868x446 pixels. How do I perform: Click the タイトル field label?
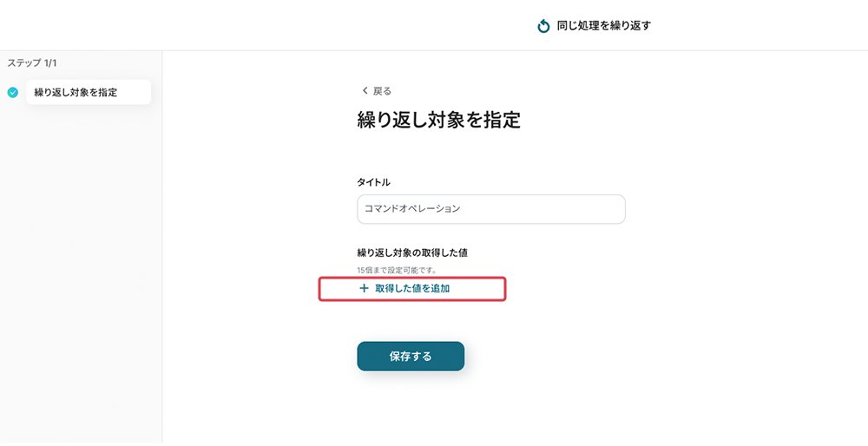[373, 182]
